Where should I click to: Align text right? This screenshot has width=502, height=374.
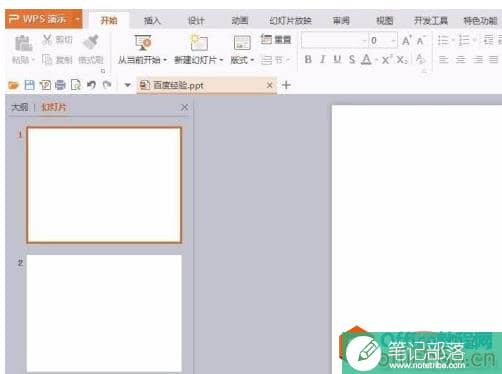(478, 60)
